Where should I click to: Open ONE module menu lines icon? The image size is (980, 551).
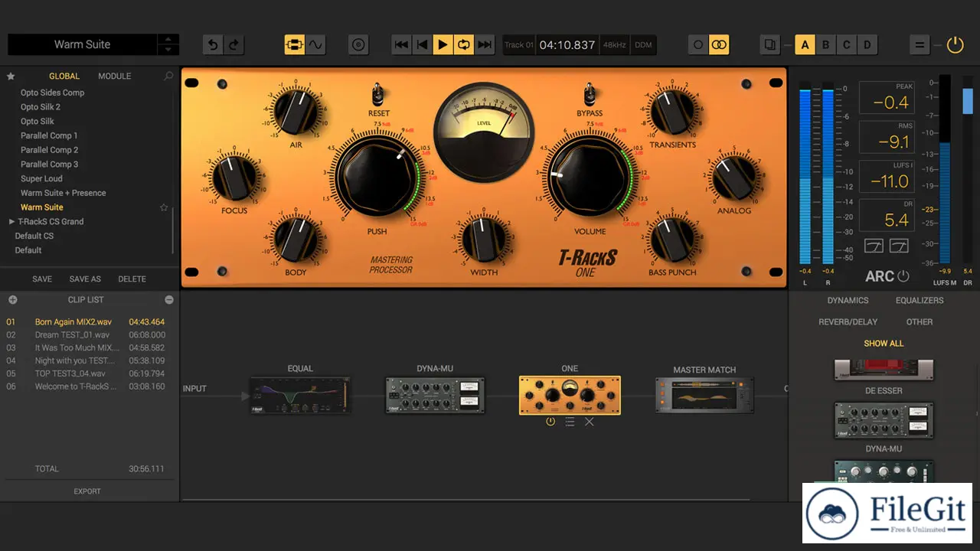pos(570,422)
